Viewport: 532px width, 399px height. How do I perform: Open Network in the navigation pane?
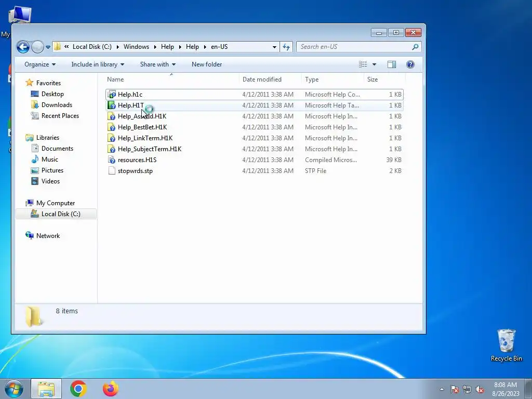(x=48, y=235)
